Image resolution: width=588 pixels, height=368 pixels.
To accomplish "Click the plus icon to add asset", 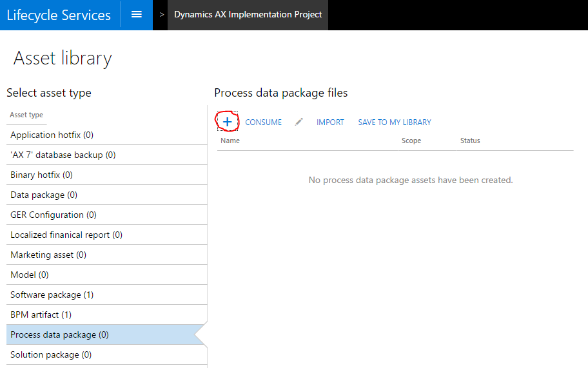I will (227, 122).
